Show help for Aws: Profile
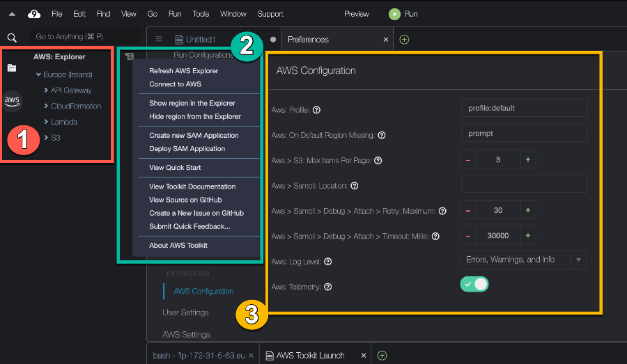627x364 pixels. point(316,110)
